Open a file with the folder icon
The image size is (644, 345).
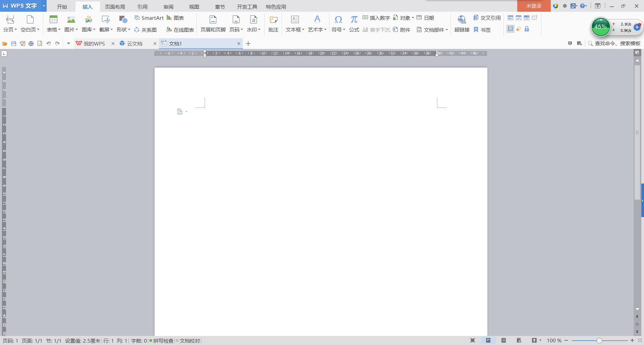click(5, 44)
